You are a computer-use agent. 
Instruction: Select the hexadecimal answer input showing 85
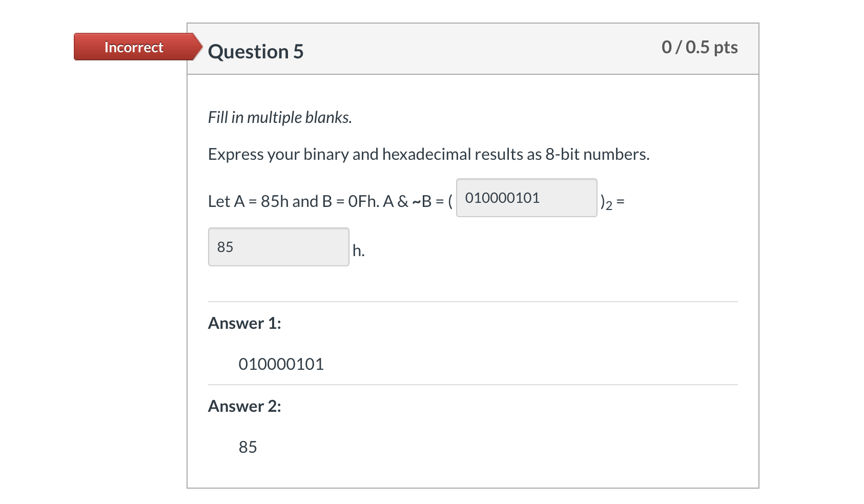click(278, 247)
